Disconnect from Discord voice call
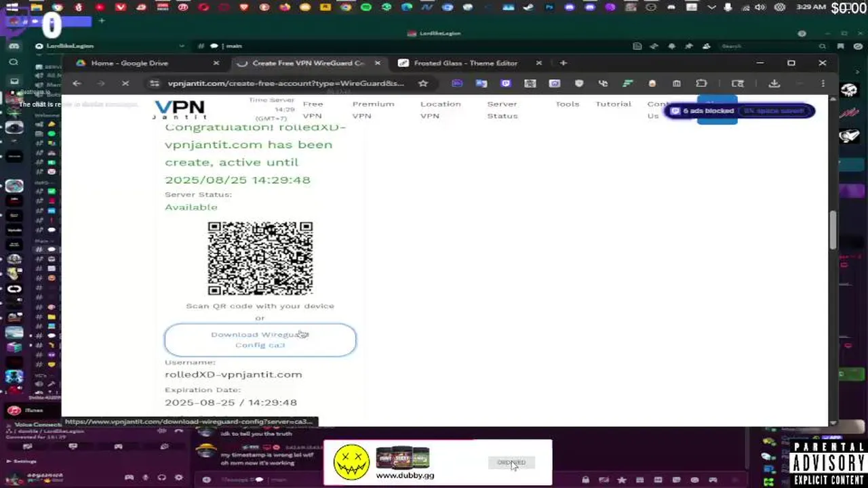Image resolution: width=868 pixels, height=488 pixels. tap(178, 430)
